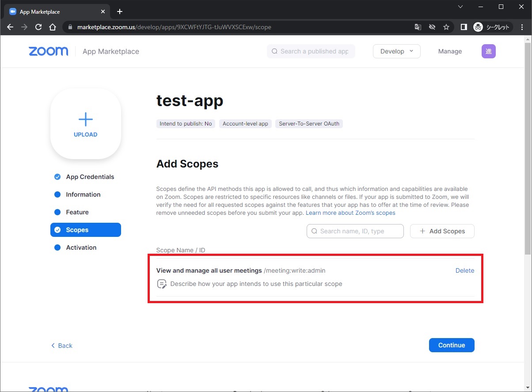Viewport: 532px width, 392px height.
Task: Expand the Develop dropdown
Action: [x=396, y=51]
